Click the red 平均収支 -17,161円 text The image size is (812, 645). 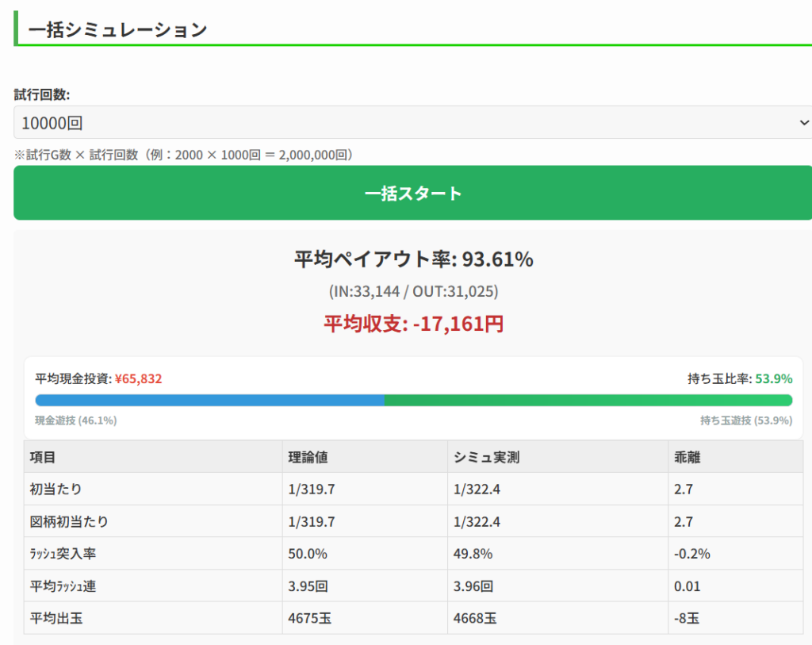tap(413, 324)
